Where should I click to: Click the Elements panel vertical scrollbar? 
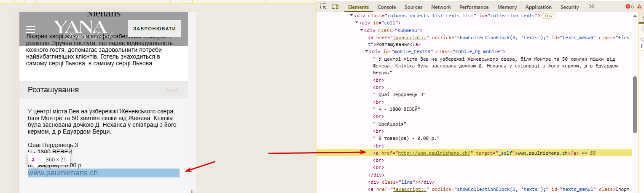click(635, 105)
